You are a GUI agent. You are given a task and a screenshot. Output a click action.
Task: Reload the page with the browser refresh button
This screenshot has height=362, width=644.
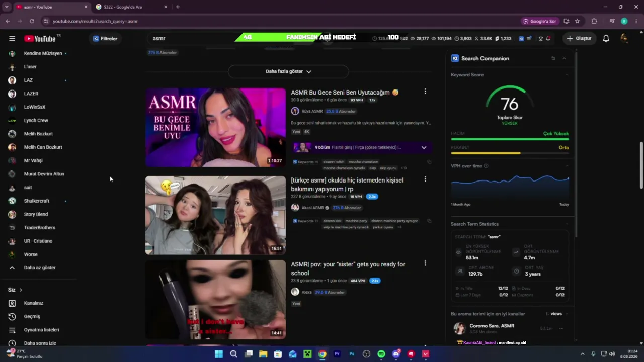(32, 21)
